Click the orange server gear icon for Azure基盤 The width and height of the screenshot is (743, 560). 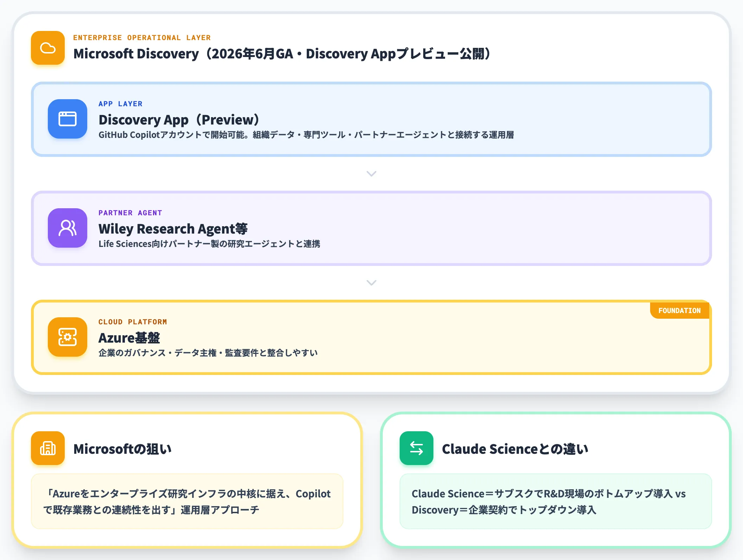[x=68, y=337]
